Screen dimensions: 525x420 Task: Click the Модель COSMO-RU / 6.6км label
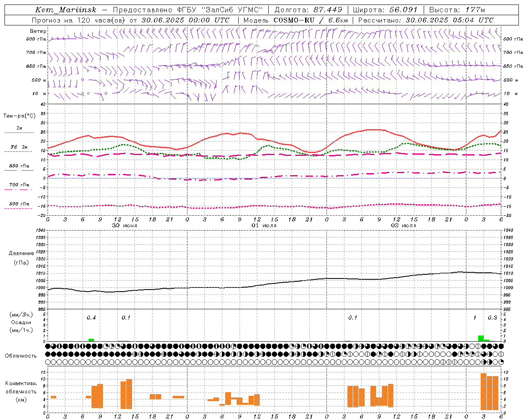pyautogui.click(x=295, y=20)
